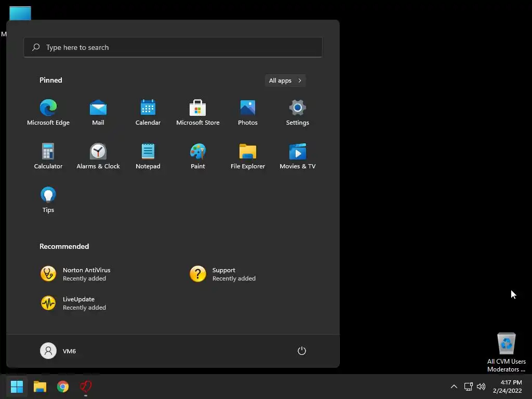Click the Recommended section heading

click(x=64, y=246)
